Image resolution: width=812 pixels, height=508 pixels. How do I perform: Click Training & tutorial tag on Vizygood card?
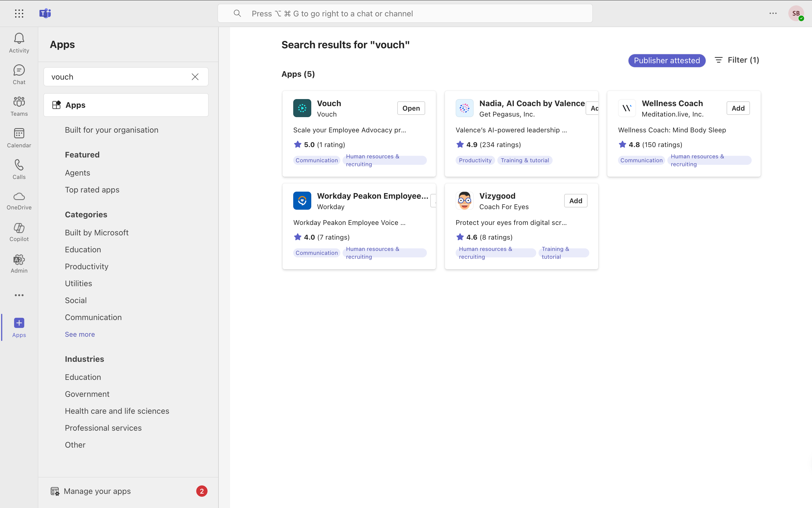pos(564,253)
